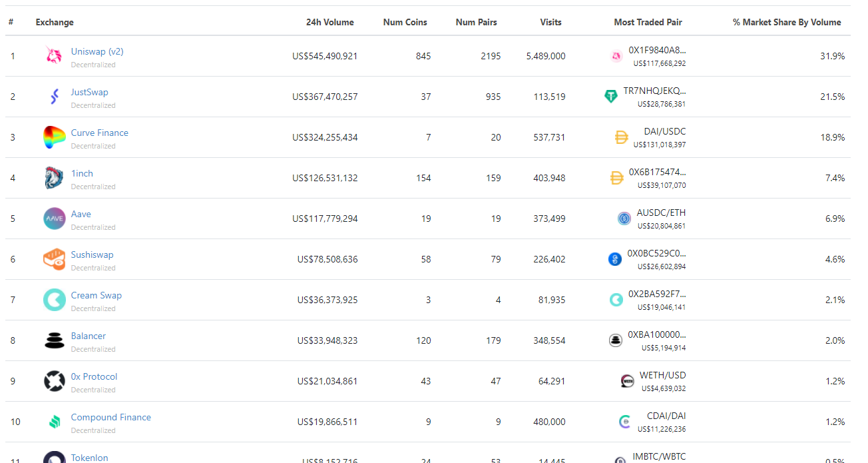
Task: Open the Tokenlon exchange link
Action: coord(90,458)
